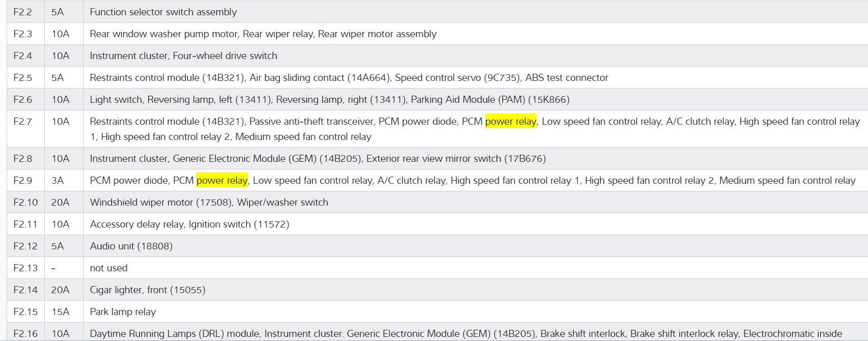
Task: Click the 15A rating in row F2.15
Action: tap(60, 312)
